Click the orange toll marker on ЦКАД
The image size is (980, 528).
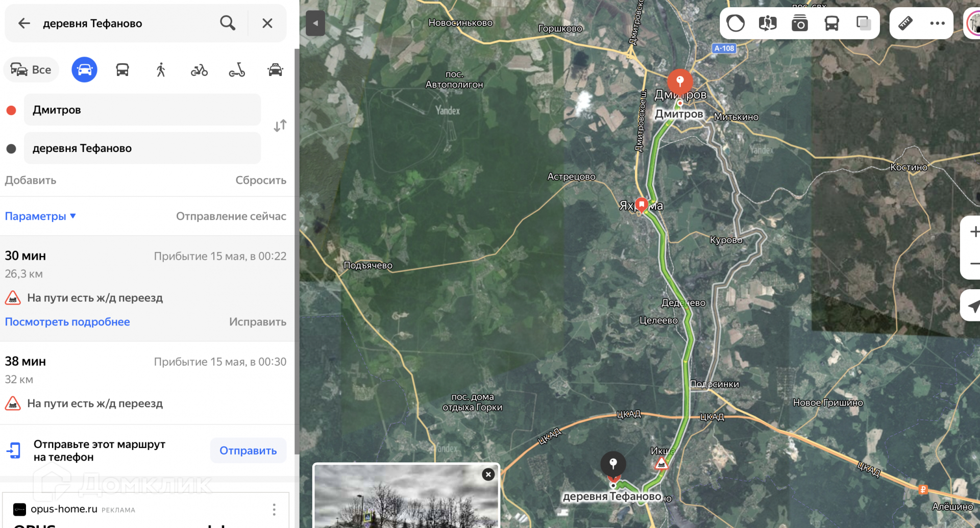click(923, 490)
